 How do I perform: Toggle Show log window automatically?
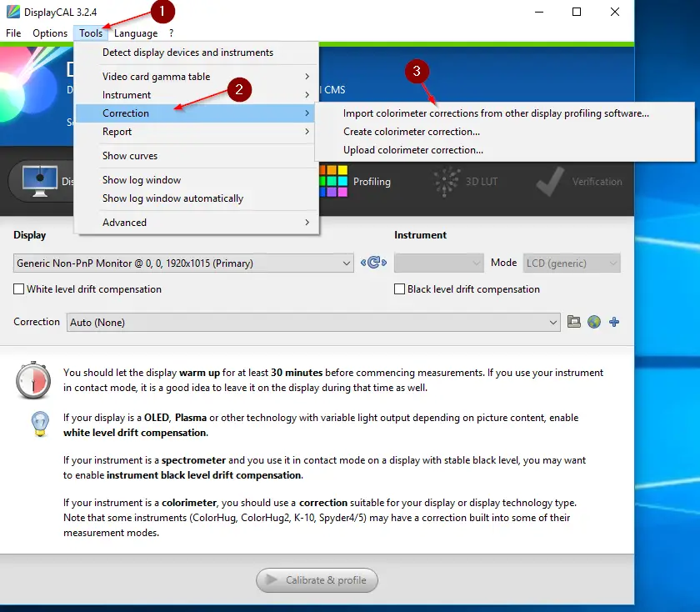197,198
